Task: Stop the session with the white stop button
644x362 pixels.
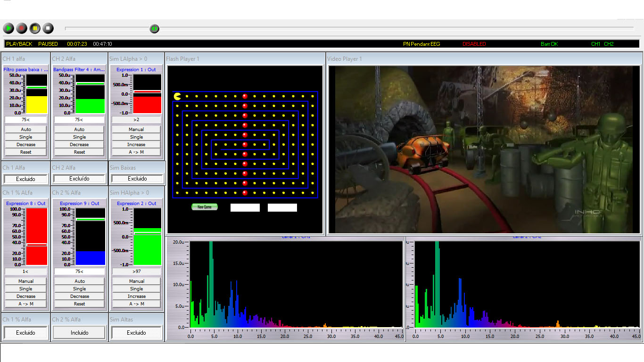Action: click(x=48, y=28)
